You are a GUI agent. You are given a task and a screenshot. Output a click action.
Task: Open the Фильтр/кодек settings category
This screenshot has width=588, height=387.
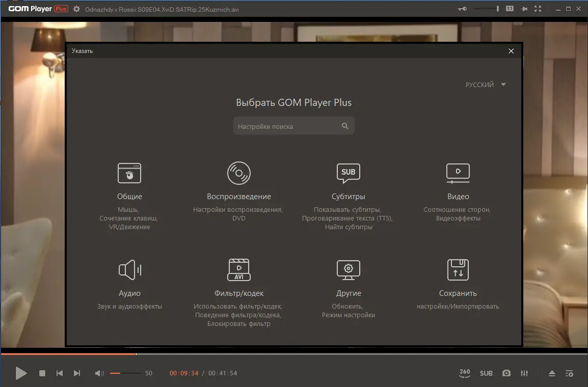pos(238,292)
